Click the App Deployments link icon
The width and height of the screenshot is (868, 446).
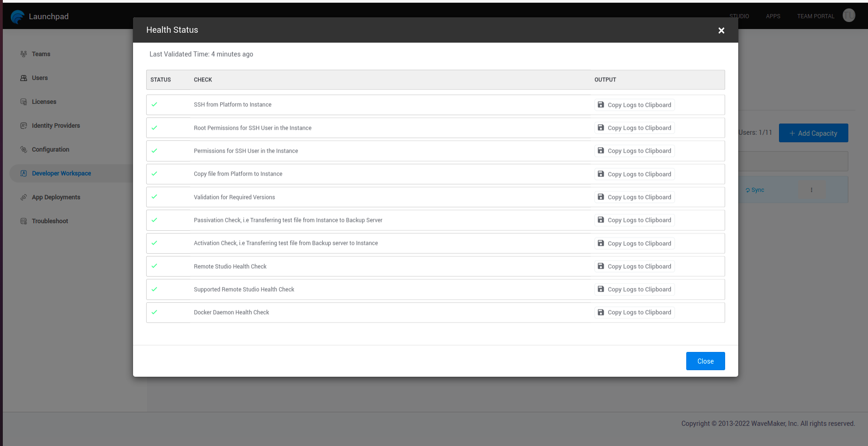(x=23, y=197)
